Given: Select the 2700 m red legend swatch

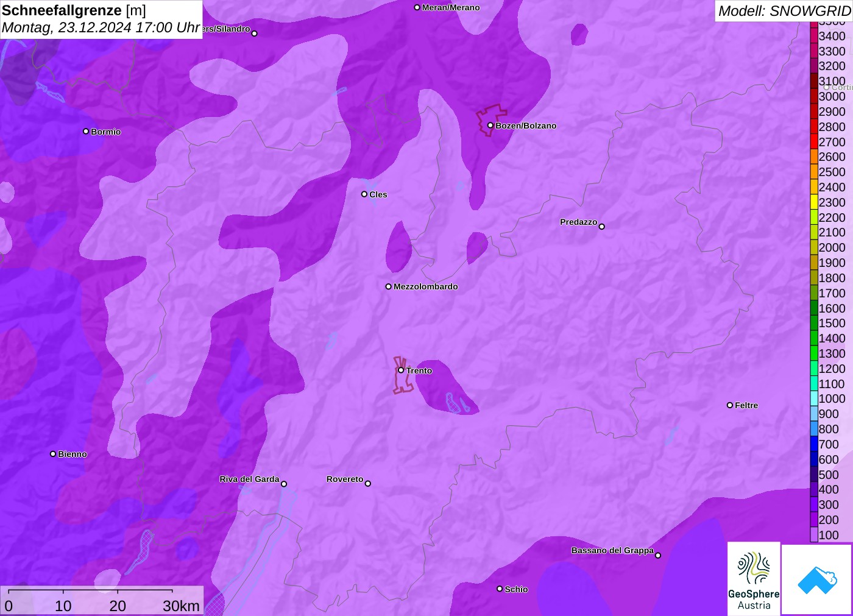Looking at the screenshot, I should click(x=814, y=142).
